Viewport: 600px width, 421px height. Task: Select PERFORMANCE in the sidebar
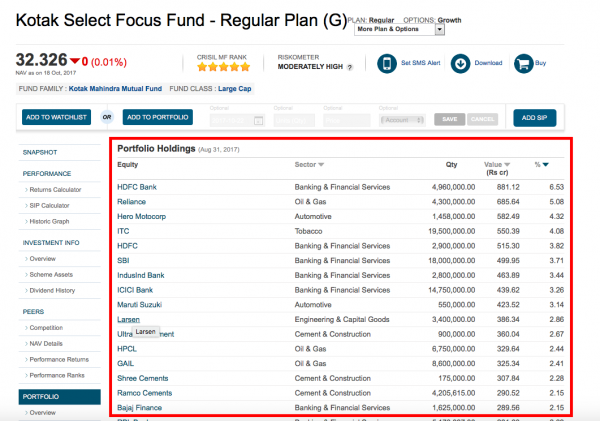tap(47, 174)
